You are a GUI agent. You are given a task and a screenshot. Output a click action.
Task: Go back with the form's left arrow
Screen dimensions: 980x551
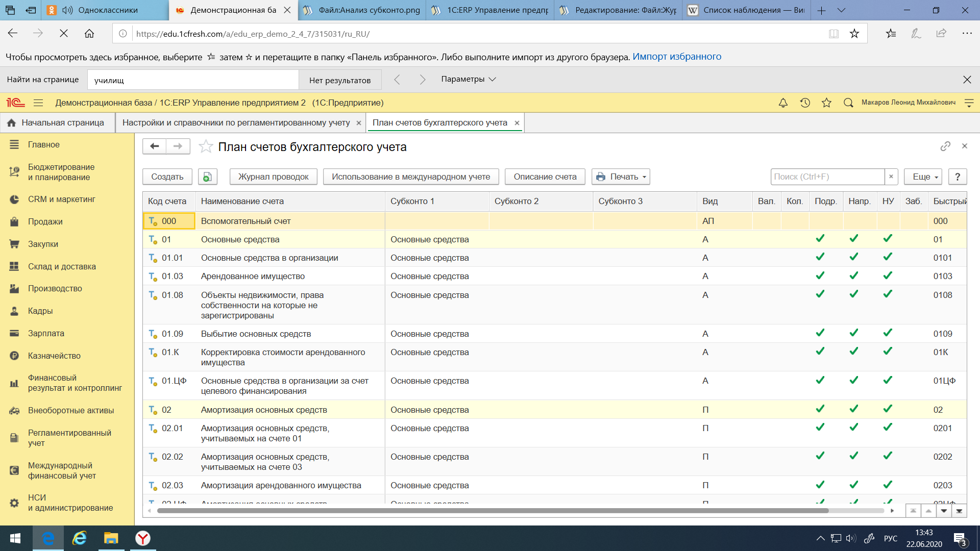pyautogui.click(x=154, y=146)
